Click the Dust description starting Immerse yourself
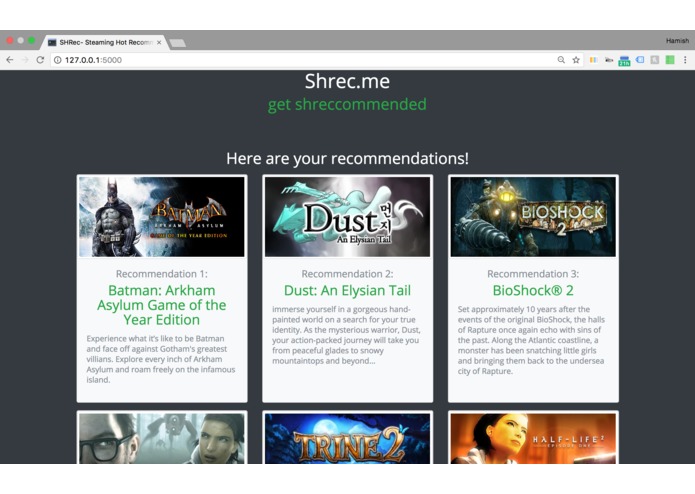The width and height of the screenshot is (695, 494). [x=347, y=335]
